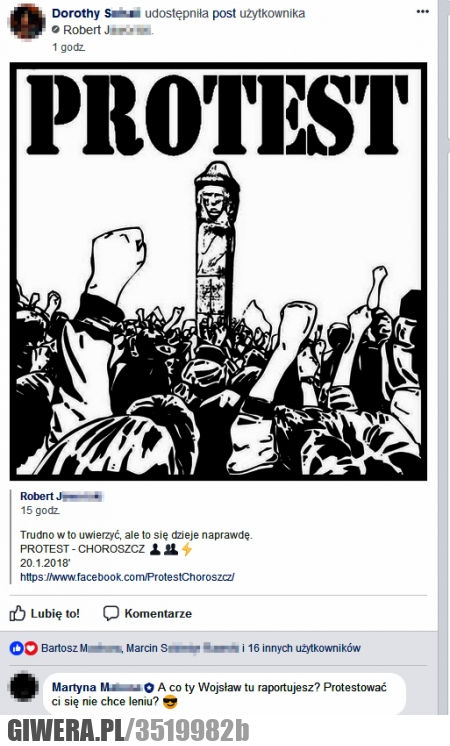The width and height of the screenshot is (450, 746).
Task: Open Dorothy S's profile name link
Action: [96, 13]
